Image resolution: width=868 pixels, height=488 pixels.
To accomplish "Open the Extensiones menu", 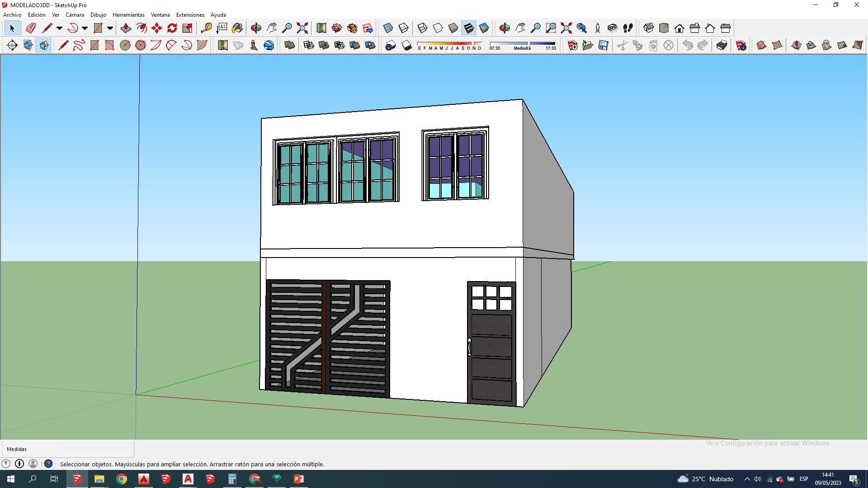I will (190, 15).
